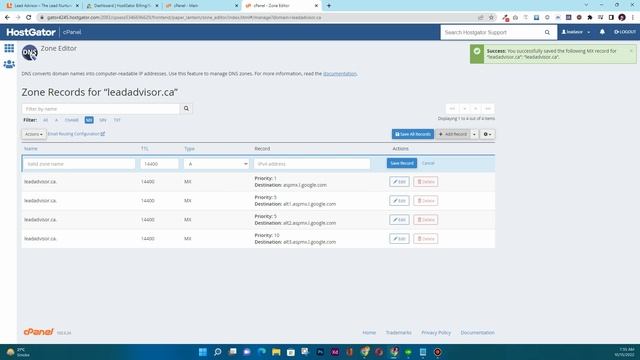Open Photoshop from the taskbar

pos(320,352)
